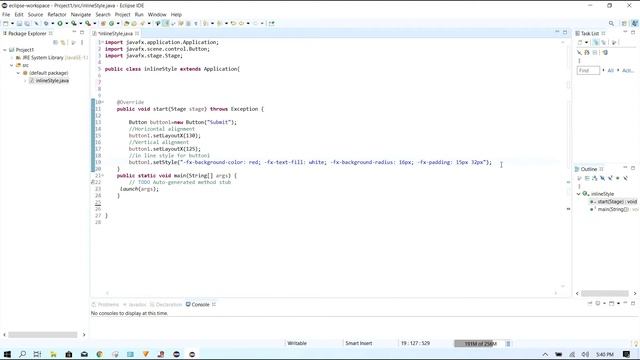This screenshot has height=360, width=640.
Task: Open the New Class dropdown arrow
Action: pyautogui.click(x=118, y=23)
